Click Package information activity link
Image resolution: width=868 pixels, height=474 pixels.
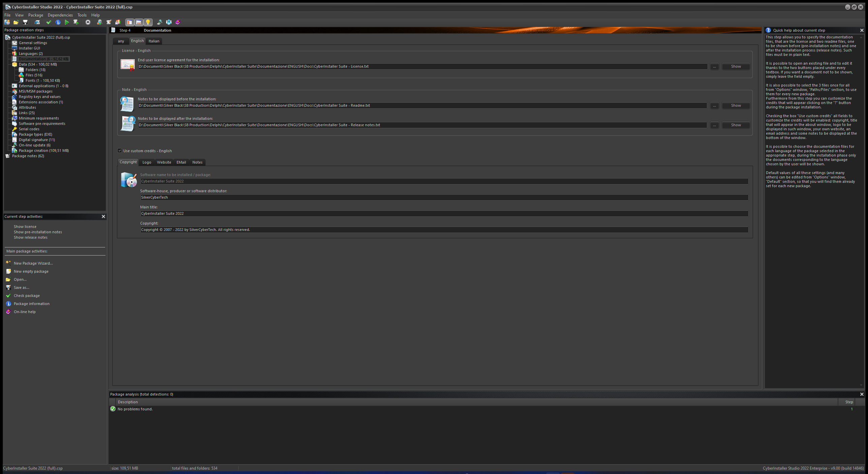coord(31,304)
